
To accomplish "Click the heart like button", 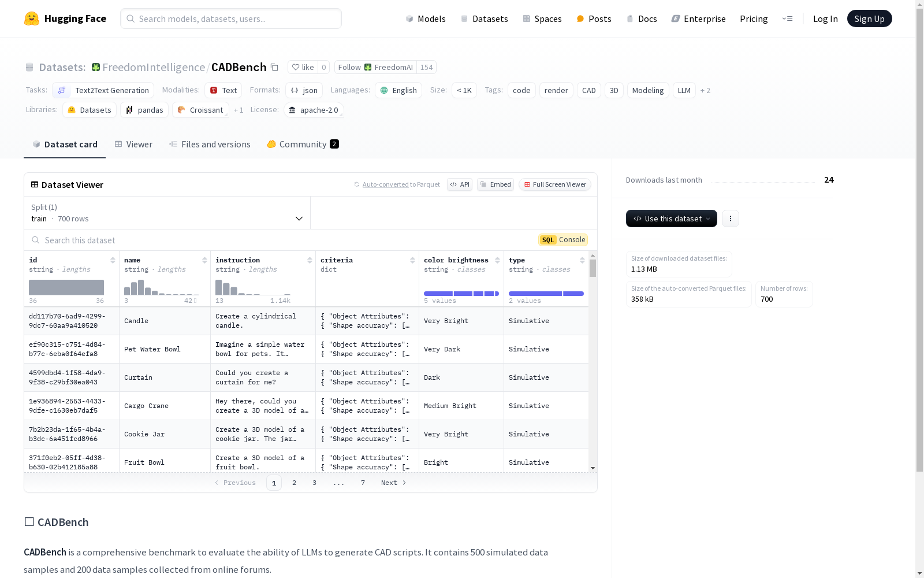I will [303, 67].
